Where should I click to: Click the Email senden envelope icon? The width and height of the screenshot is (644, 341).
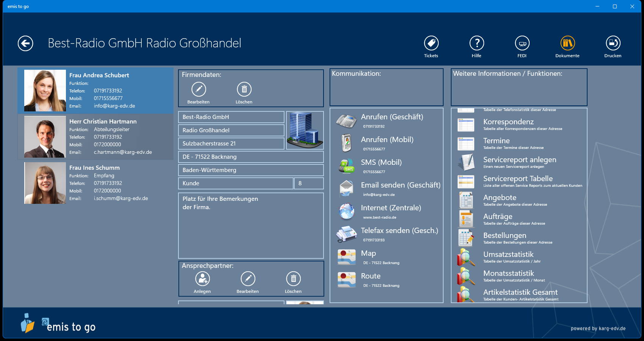pos(346,189)
